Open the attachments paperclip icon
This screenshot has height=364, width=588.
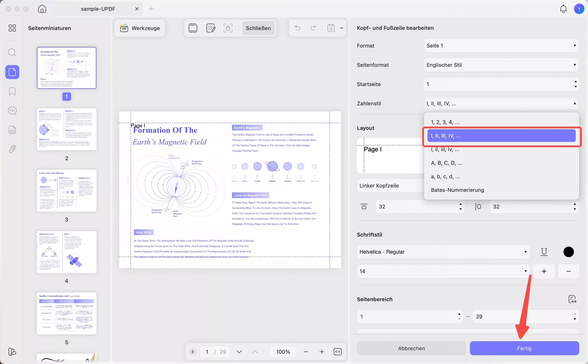(12, 149)
